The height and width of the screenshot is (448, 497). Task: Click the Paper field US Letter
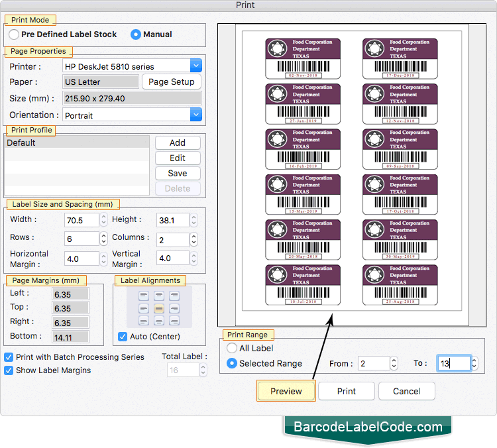101,82
